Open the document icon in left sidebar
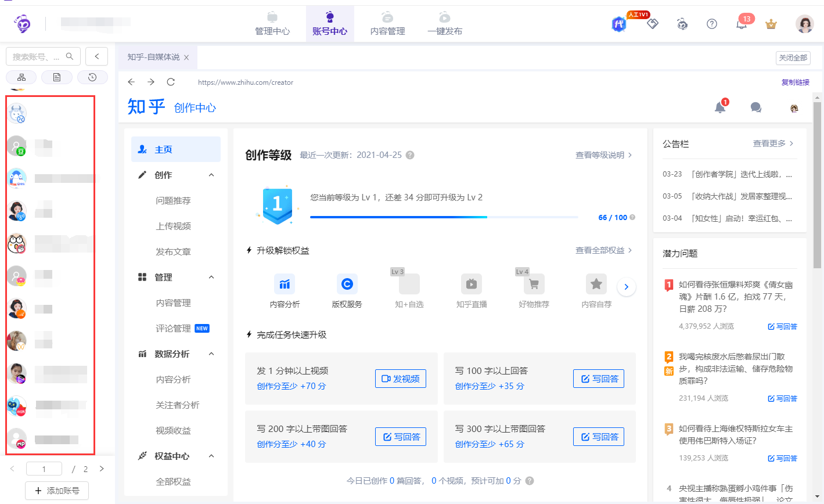 tap(56, 77)
